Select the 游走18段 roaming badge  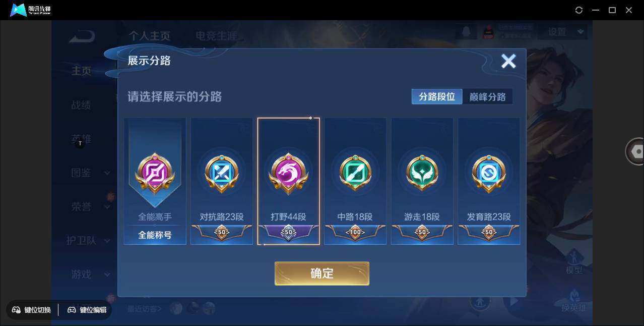(x=422, y=181)
